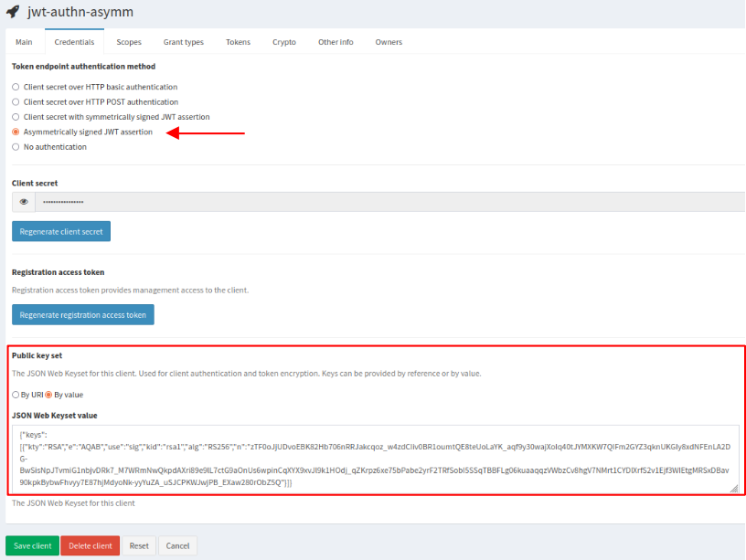
Task: Click the rocket icon beside jwt-authn-asymm
Action: pos(12,12)
